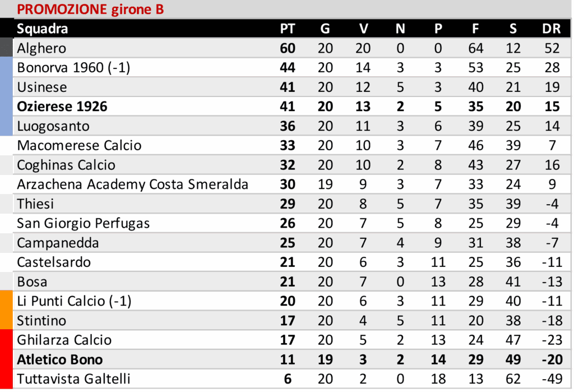This screenshot has width=574, height=392.
Task: Select the Coghinas Calcio team name
Action: pyautogui.click(x=66, y=165)
